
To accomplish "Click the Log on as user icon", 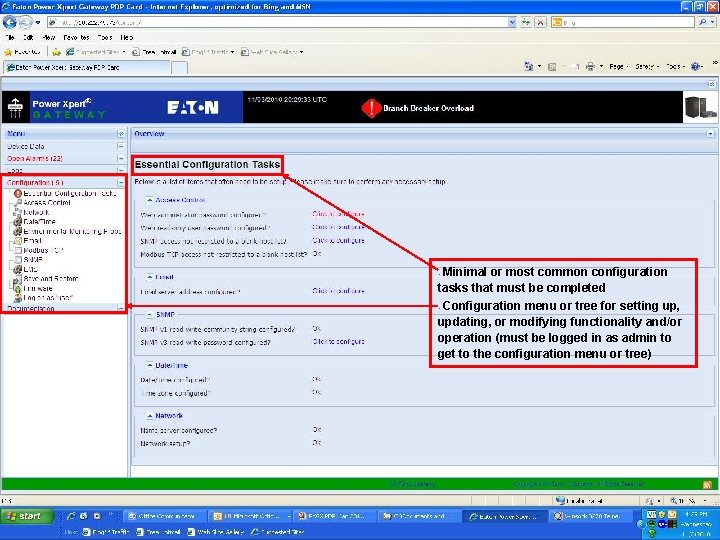I will click(18, 298).
